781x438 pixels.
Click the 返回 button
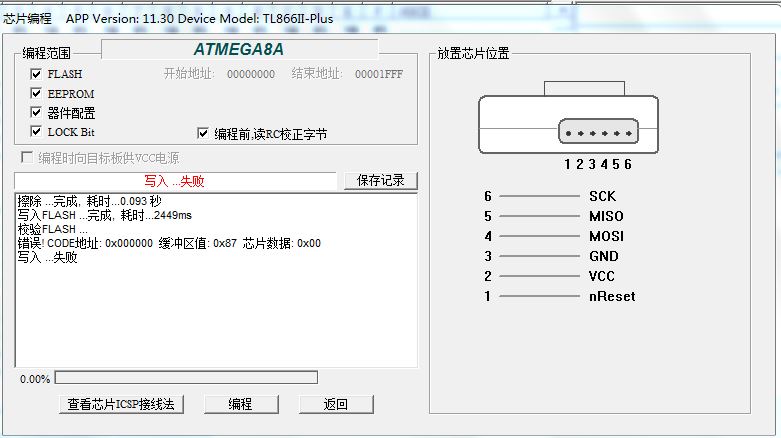(x=336, y=404)
